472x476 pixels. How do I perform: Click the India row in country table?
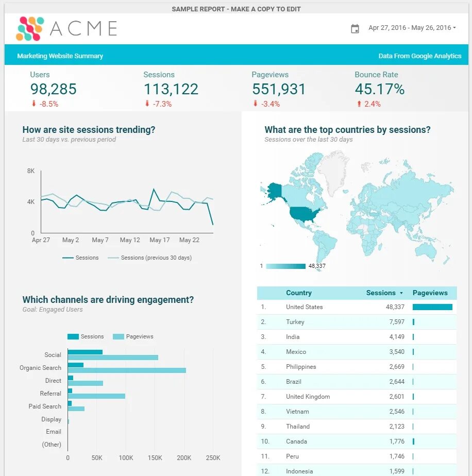pos(357,337)
